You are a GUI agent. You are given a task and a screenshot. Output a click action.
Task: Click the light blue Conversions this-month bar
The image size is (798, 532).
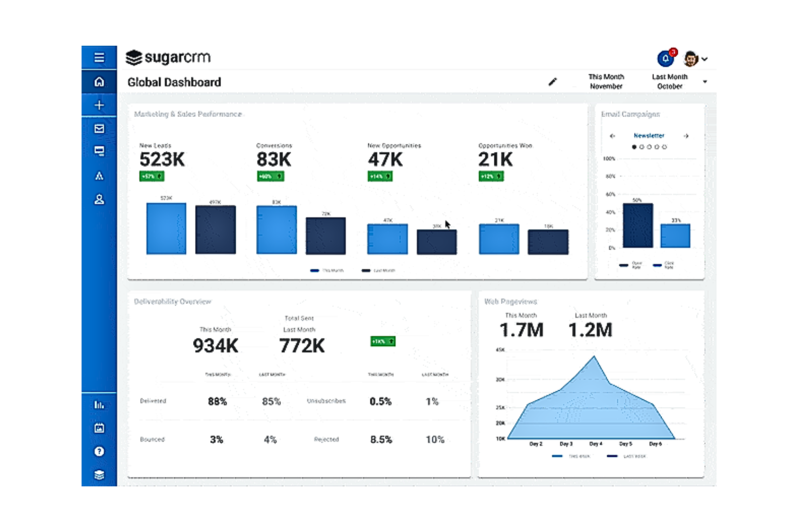coord(277,230)
